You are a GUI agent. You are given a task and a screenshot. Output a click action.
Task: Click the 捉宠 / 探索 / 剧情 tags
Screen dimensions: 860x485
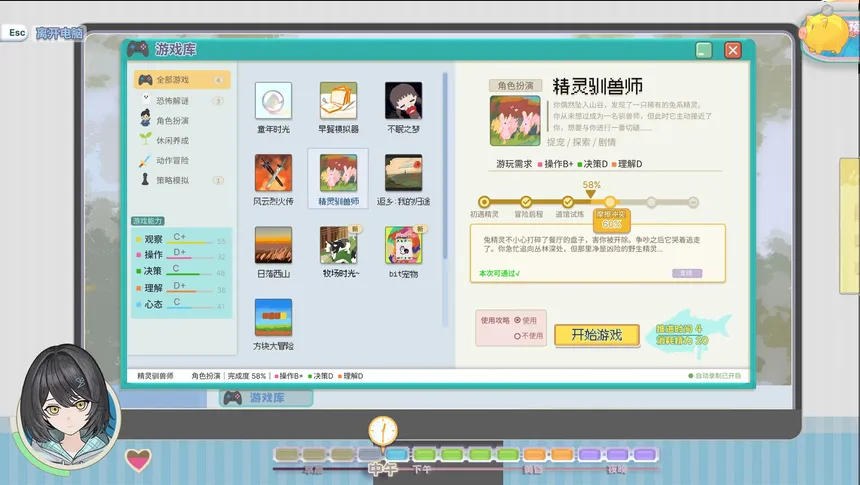click(581, 142)
